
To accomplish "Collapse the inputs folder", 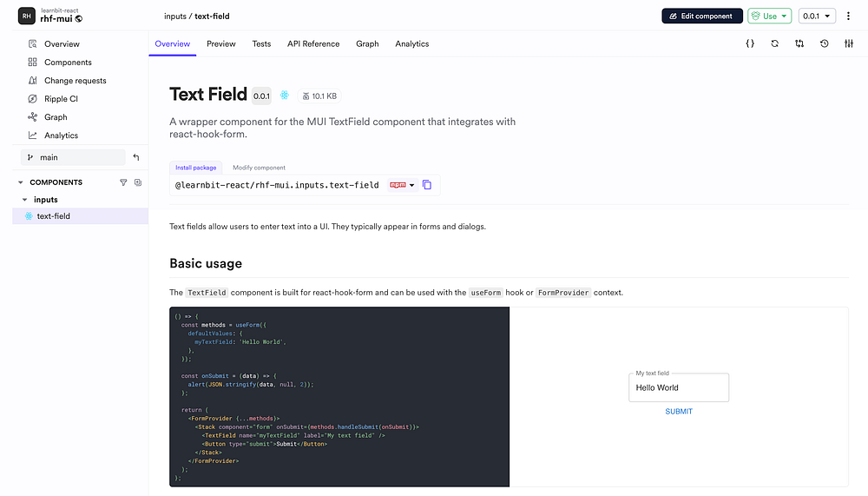I will [x=24, y=200].
